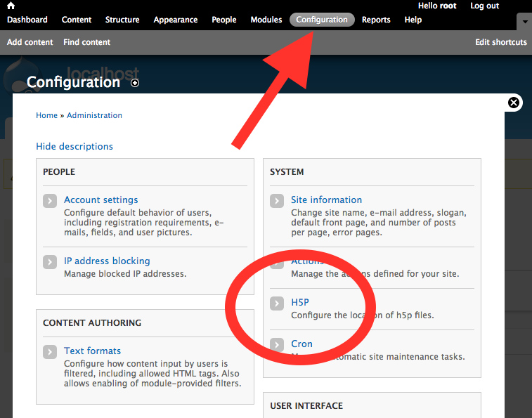Click the arrow icon beside Site information
The width and height of the screenshot is (532, 418).
[x=278, y=201]
